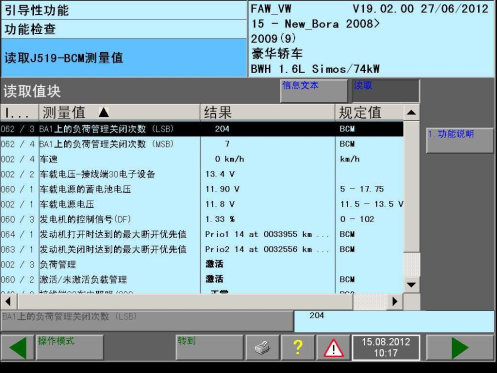Click horizontal scrollbar right arrow

(395, 301)
